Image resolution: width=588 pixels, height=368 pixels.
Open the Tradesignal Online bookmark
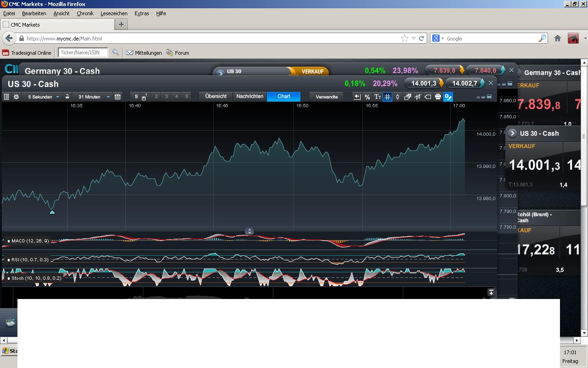[27, 53]
